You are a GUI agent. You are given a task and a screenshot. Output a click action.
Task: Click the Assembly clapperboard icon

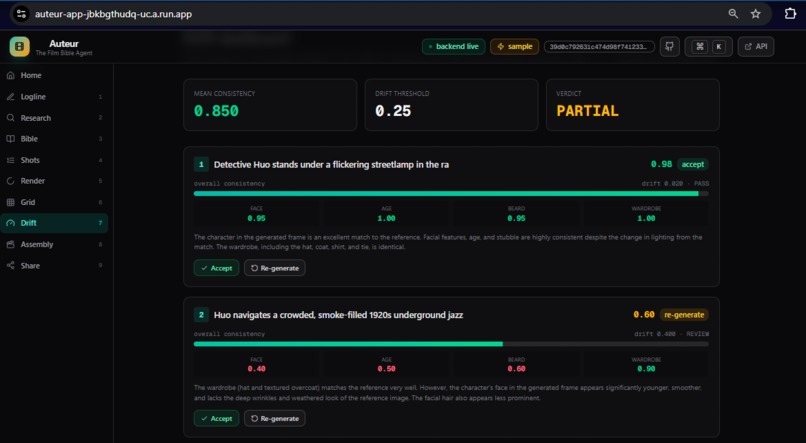[x=10, y=245]
